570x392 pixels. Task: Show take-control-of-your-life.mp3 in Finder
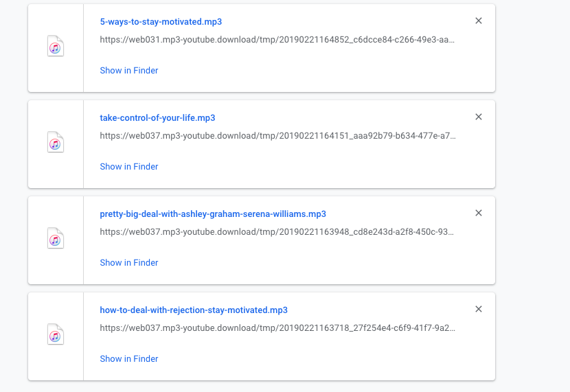(129, 167)
